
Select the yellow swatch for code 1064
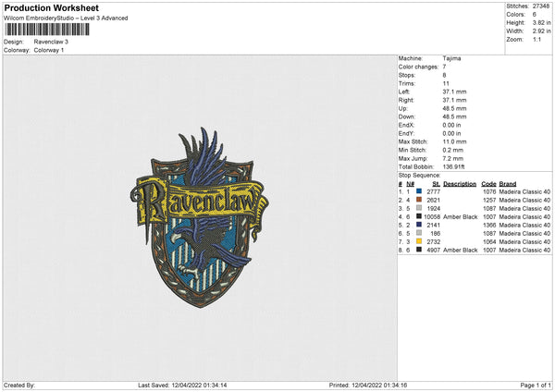click(x=419, y=241)
